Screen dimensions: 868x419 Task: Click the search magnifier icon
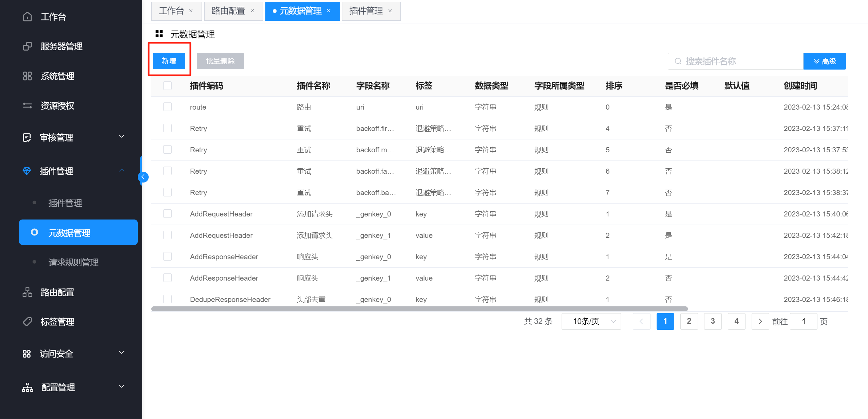point(678,61)
